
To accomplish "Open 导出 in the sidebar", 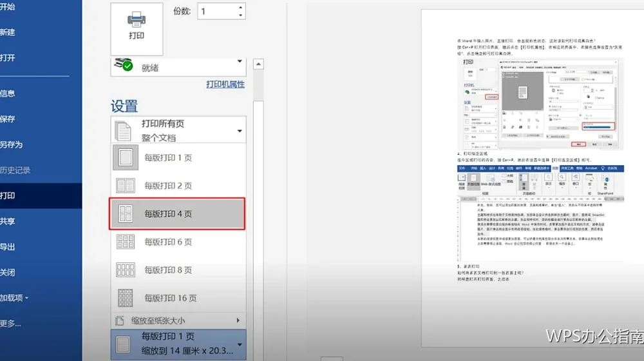I will [7, 247].
